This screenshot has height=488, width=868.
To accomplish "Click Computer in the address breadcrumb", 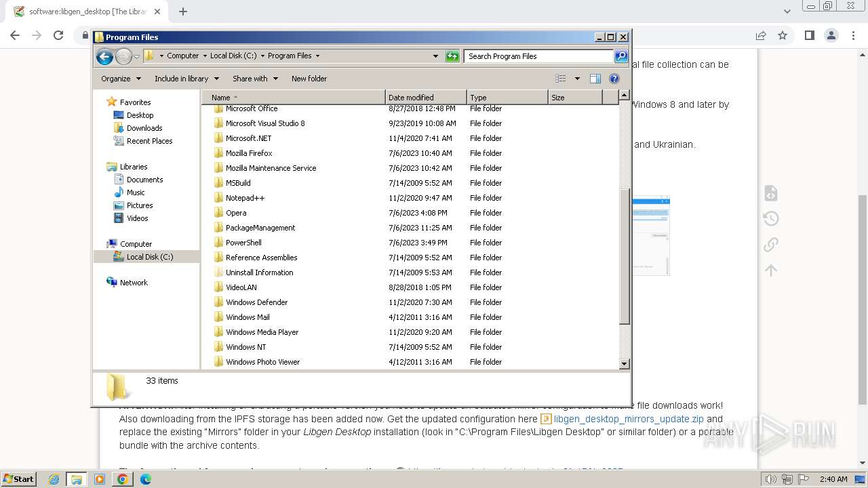I will tap(182, 56).
